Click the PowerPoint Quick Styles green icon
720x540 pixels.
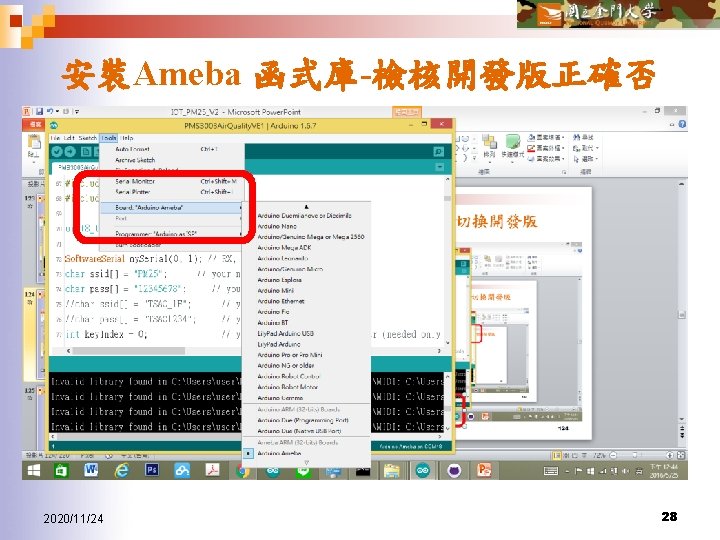click(512, 142)
